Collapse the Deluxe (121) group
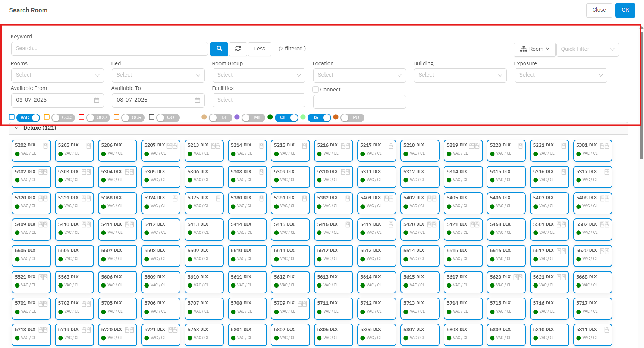Viewport: 644px width, 348px height. click(x=16, y=128)
